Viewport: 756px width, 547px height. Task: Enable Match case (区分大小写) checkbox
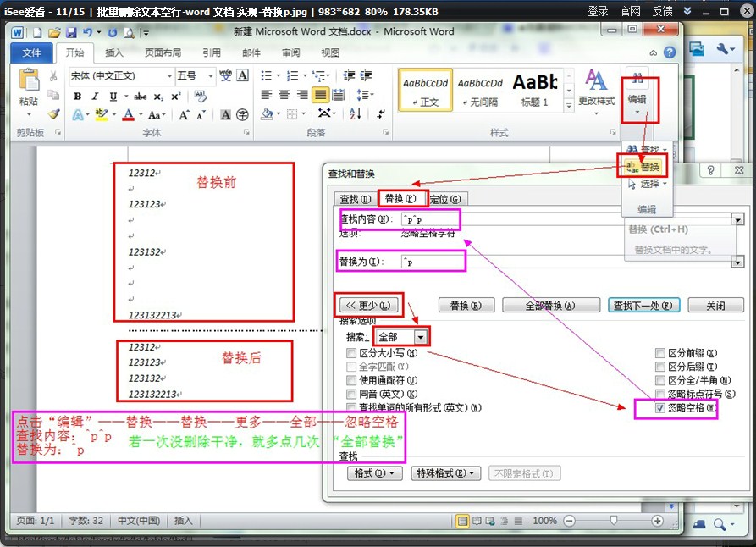[351, 352]
